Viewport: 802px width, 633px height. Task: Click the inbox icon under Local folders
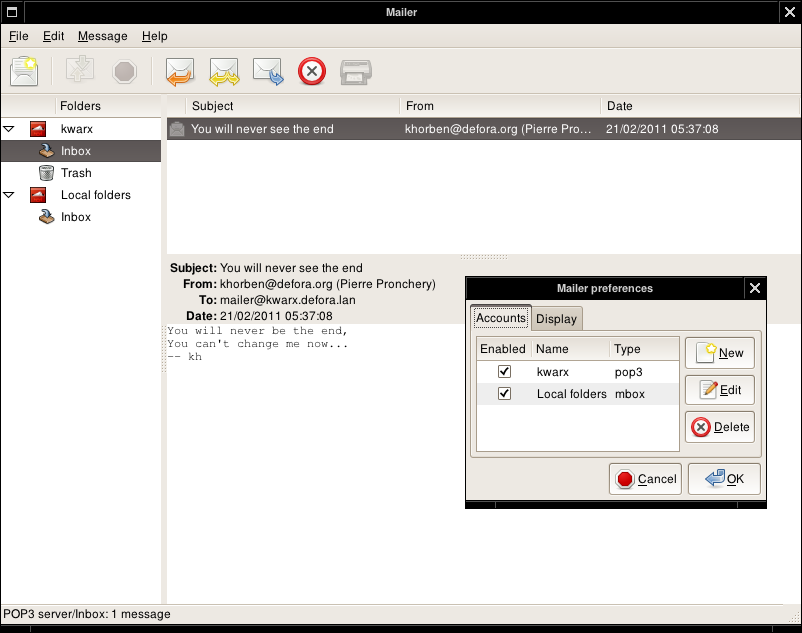click(47, 217)
